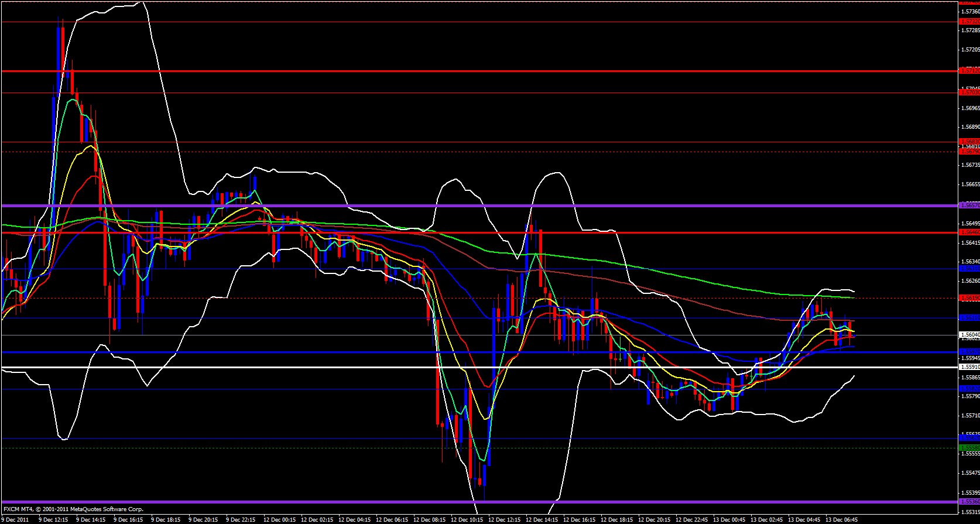Click the blue 1.56110 price label

pos(969,318)
